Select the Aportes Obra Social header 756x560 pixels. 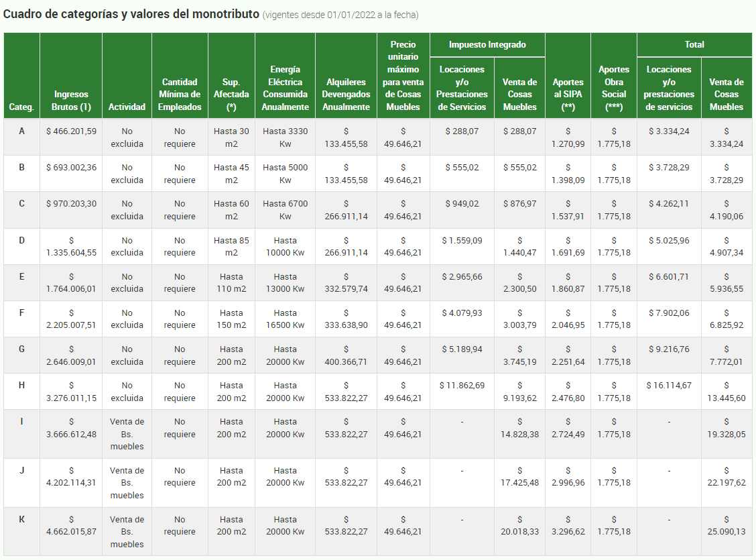coord(613,88)
